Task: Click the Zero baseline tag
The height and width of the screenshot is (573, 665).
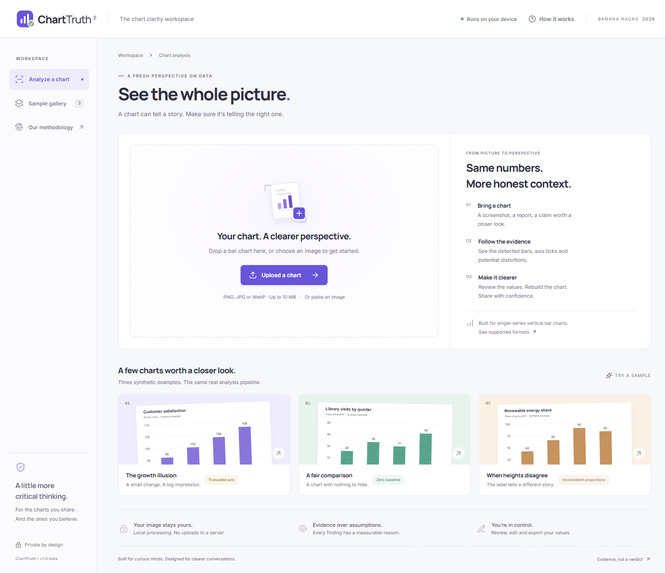Action: 388,480
